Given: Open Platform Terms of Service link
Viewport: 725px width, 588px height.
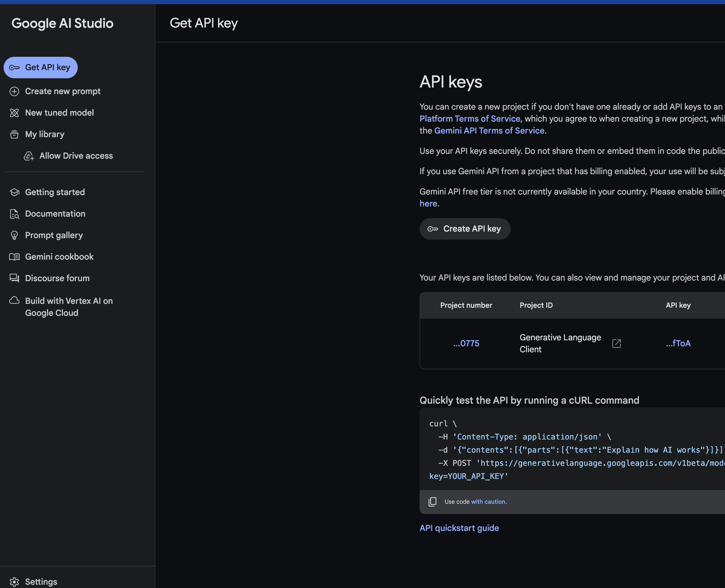Looking at the screenshot, I should coord(470,119).
